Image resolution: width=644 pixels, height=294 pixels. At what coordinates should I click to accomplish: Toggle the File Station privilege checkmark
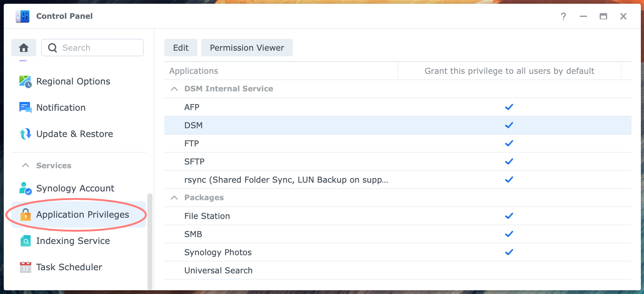pyautogui.click(x=509, y=216)
